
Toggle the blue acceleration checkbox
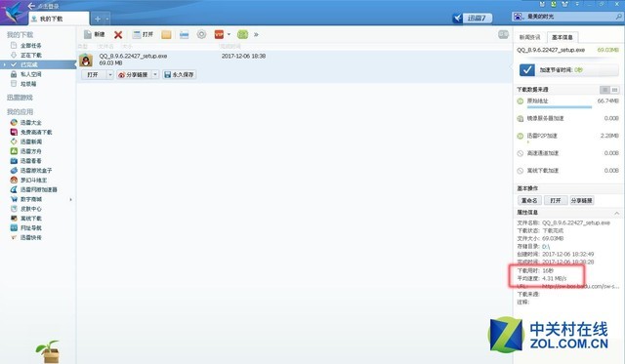(527, 70)
